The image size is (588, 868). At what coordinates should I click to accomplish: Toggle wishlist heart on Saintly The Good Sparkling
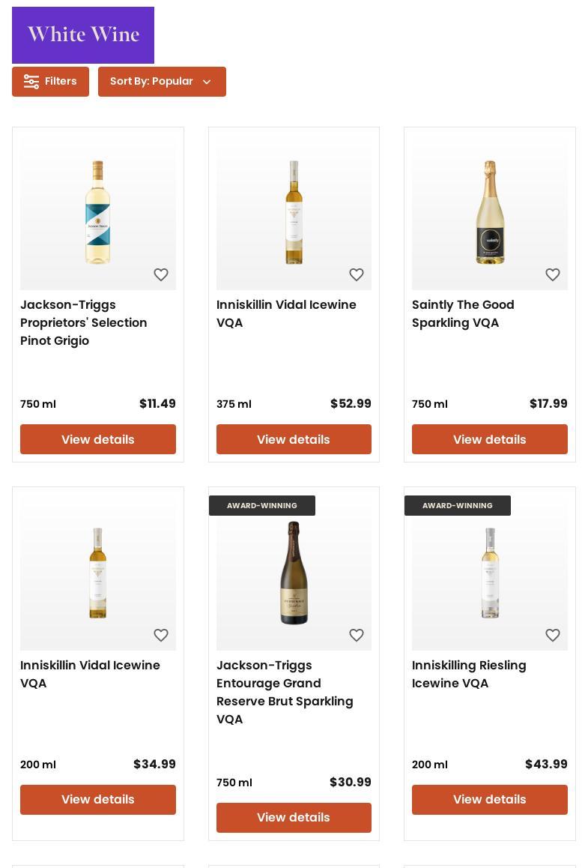point(552,274)
